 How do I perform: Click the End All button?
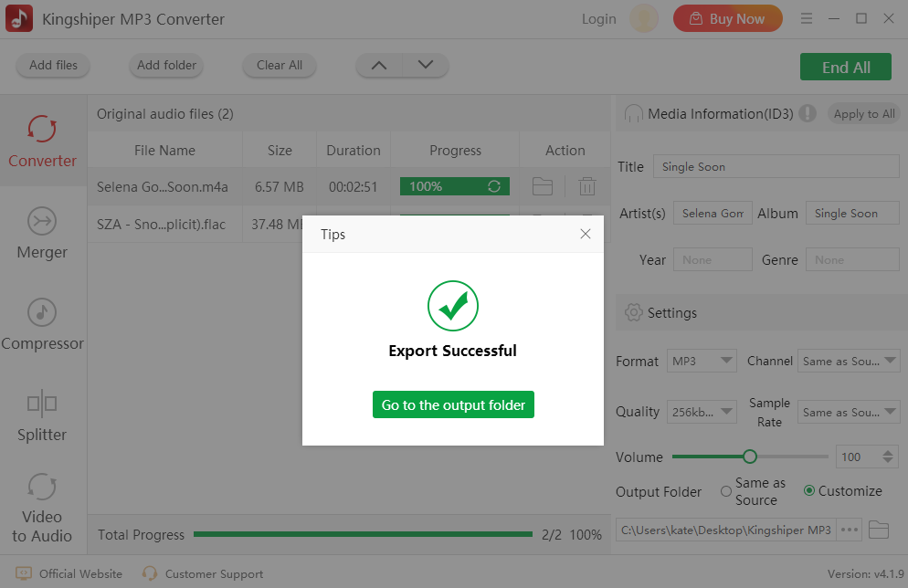[846, 68]
